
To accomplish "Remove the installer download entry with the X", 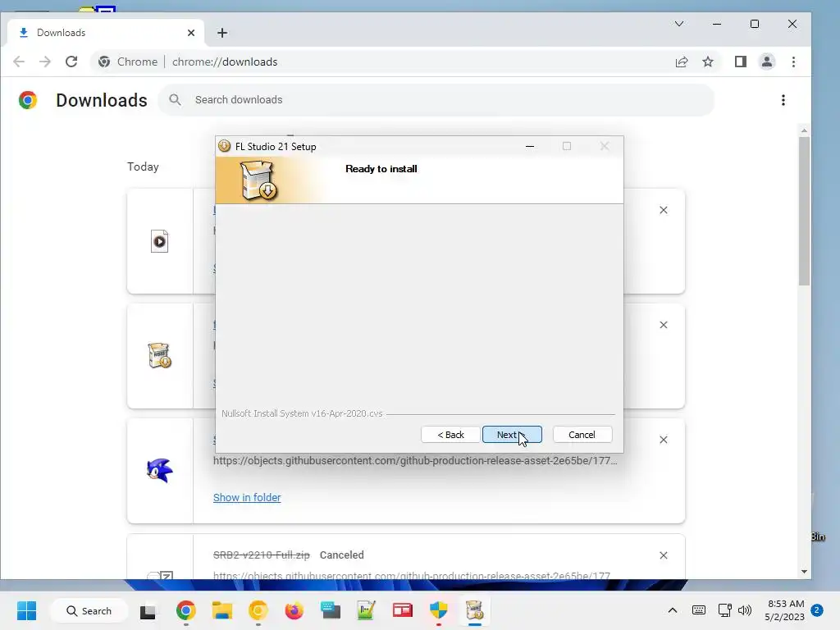I will coord(663,325).
